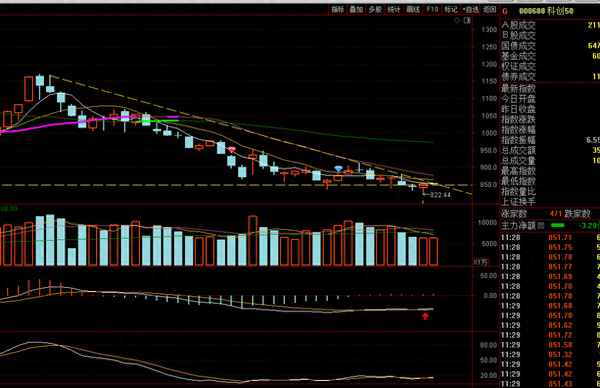
Task: Click the green bar next to 主力净额
Action: 558,226
